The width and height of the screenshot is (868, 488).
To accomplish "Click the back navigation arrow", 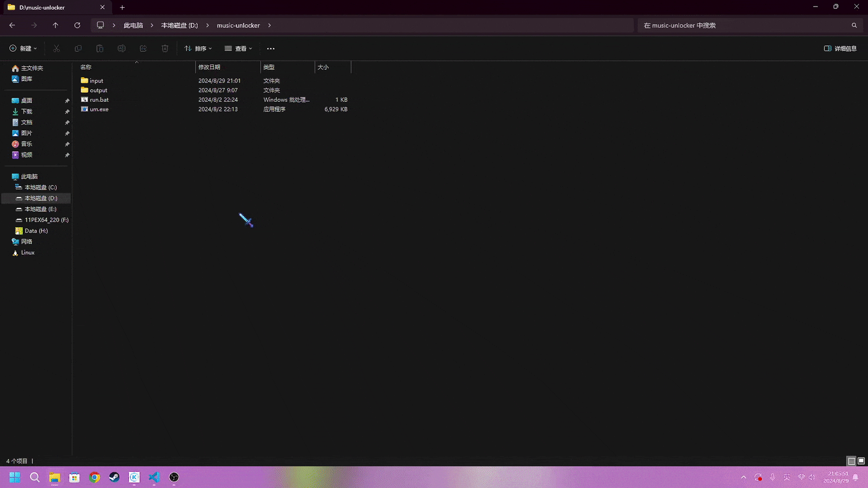I will [12, 25].
